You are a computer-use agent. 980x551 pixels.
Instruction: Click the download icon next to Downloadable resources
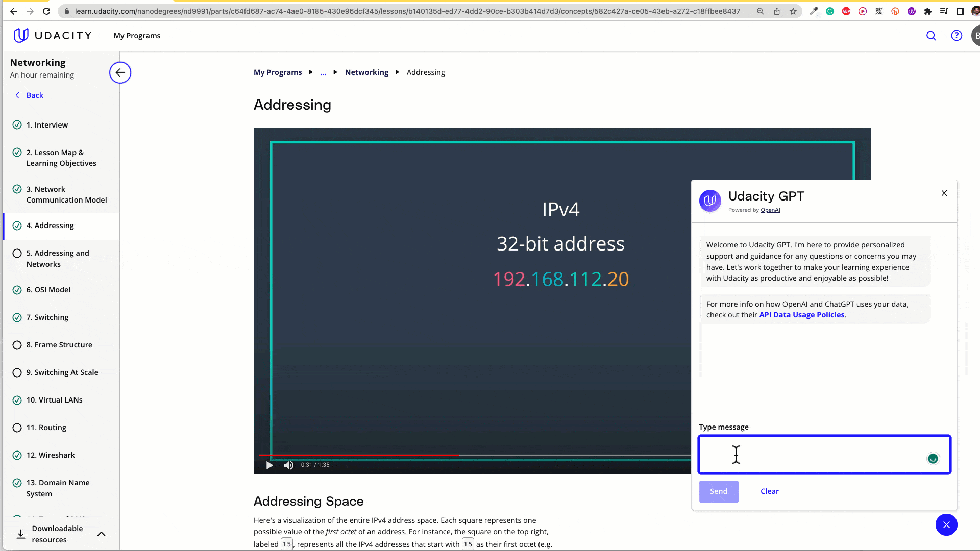click(20, 534)
